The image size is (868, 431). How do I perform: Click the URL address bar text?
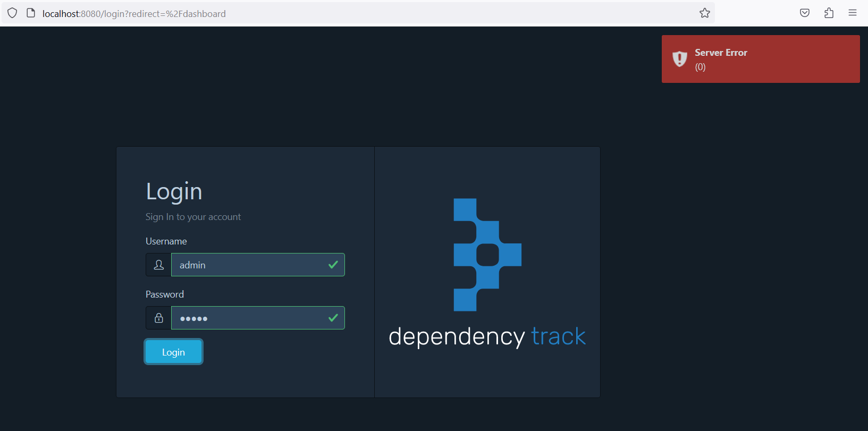pyautogui.click(x=134, y=14)
